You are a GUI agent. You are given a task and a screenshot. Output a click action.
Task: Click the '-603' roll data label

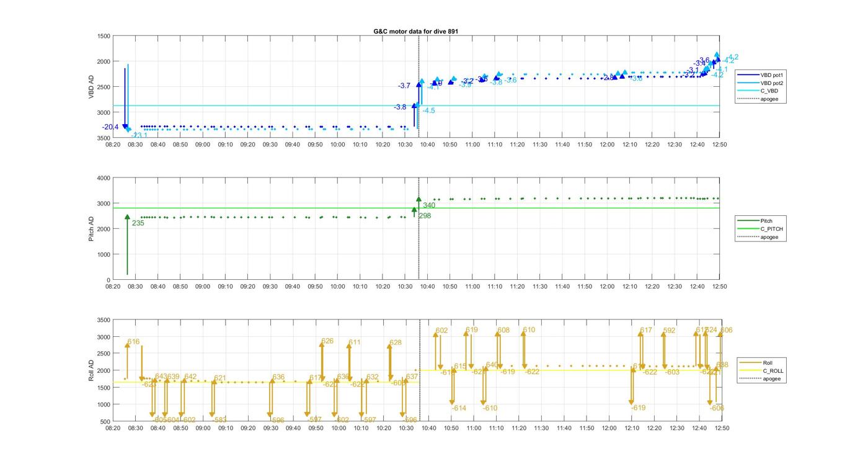(672, 372)
